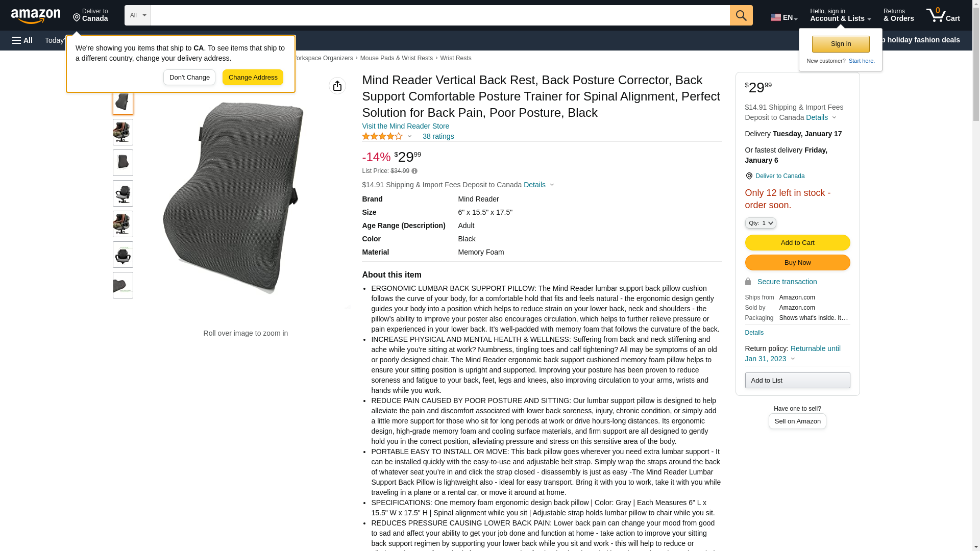Click the Amazon logo

[x=36, y=16]
